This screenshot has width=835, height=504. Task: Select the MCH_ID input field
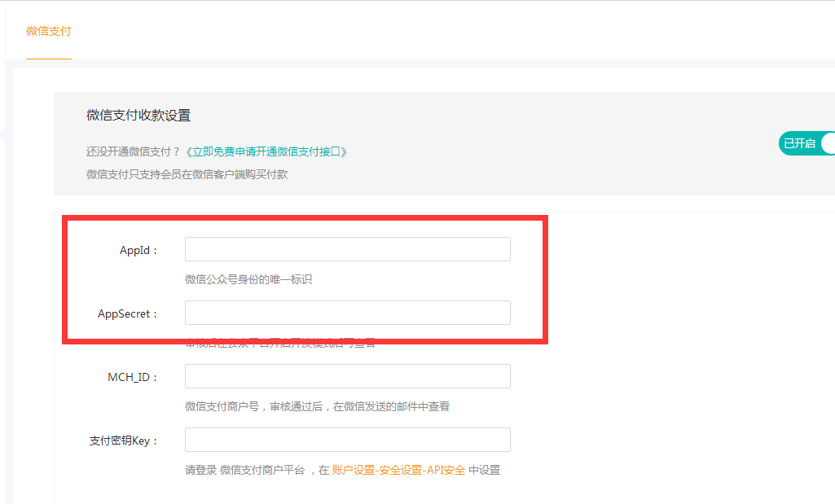tap(347, 376)
